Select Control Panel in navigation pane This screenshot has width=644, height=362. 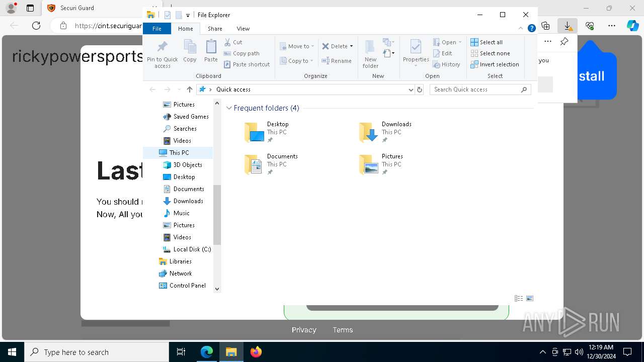187,286
